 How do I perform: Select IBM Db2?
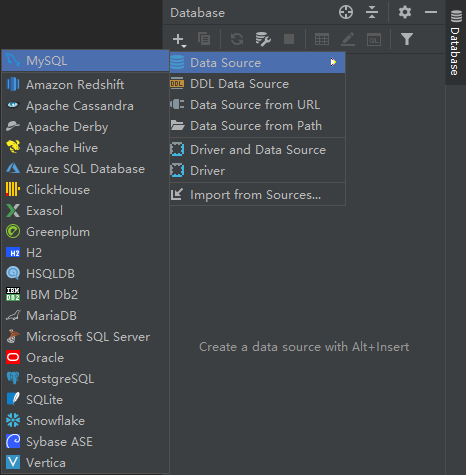click(86, 295)
